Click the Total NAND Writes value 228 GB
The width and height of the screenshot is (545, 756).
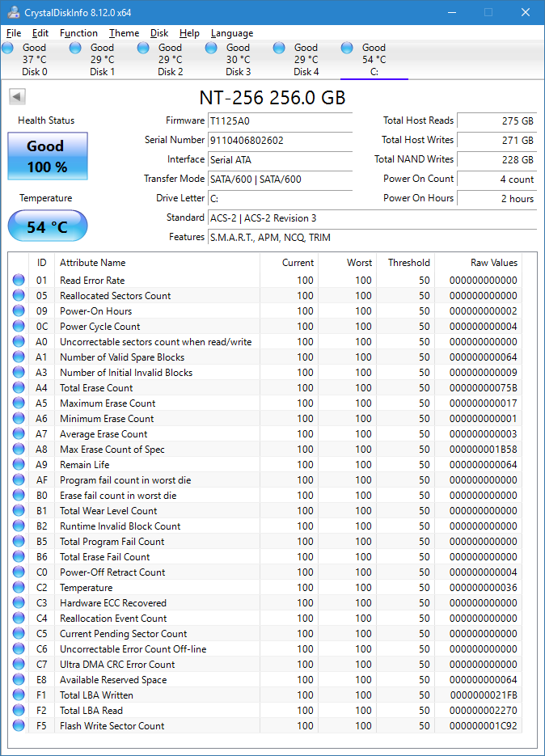(496, 159)
